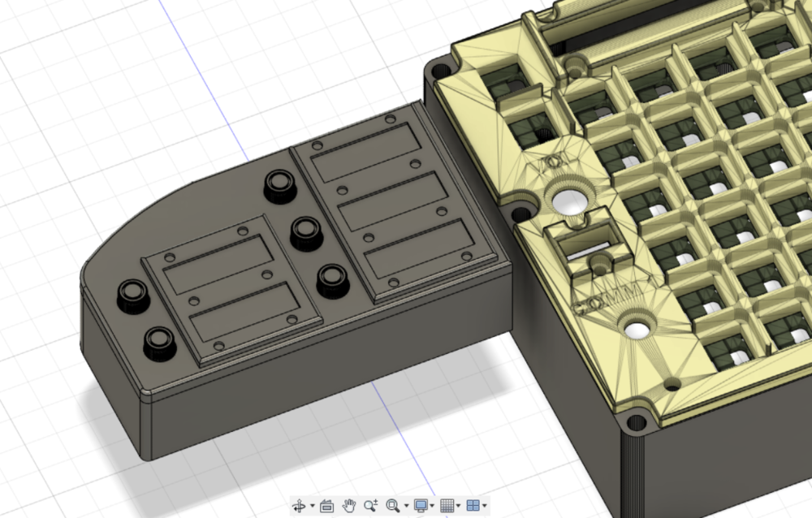Click the Grid and Snaps icon

click(x=447, y=505)
